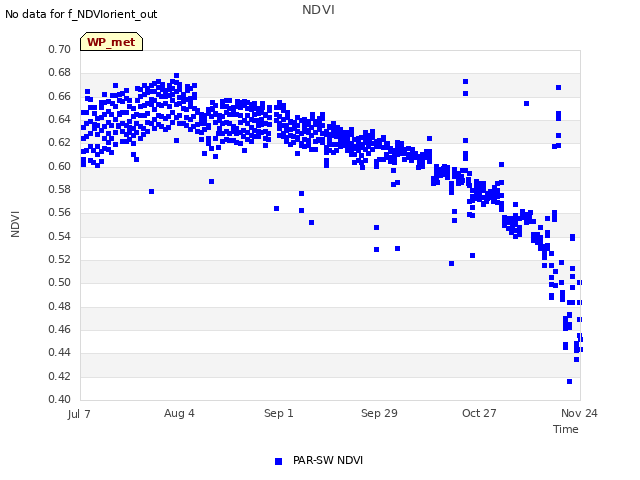Click the 0.42 y-axis tick label
Screen dimensions: 640x480
60,376
